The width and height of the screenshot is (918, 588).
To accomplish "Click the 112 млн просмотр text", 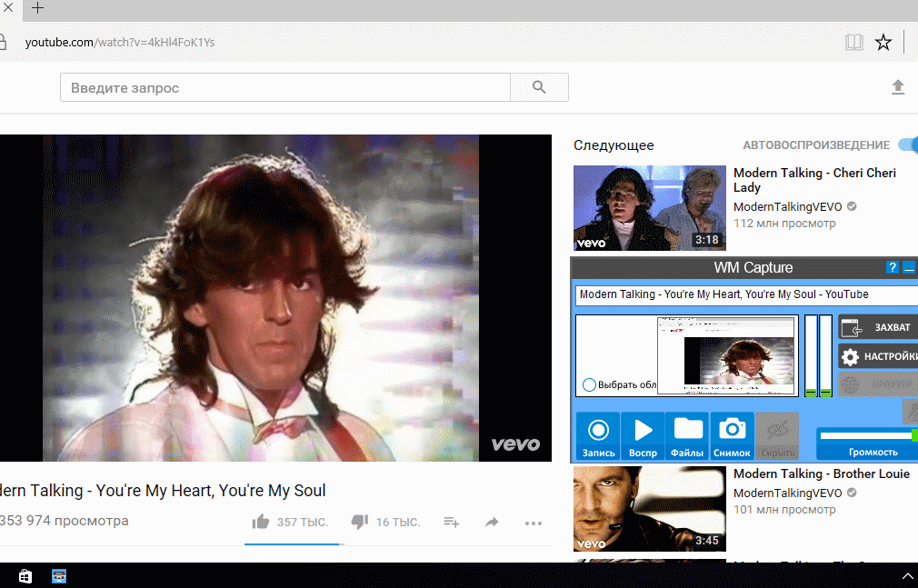I will [x=784, y=224].
